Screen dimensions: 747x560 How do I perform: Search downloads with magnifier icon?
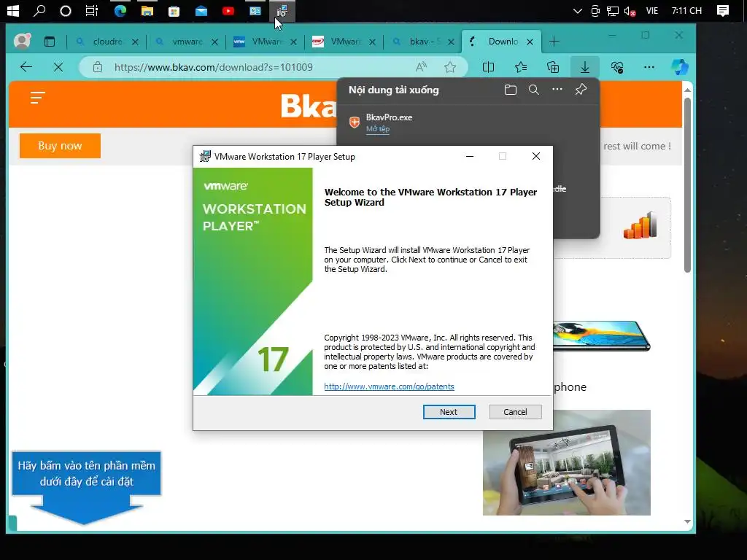pyautogui.click(x=534, y=90)
